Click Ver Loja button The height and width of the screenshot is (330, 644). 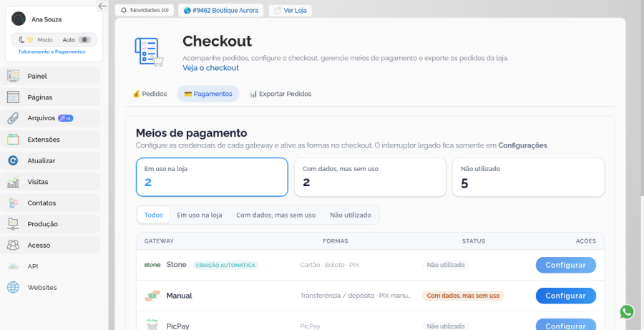click(291, 10)
